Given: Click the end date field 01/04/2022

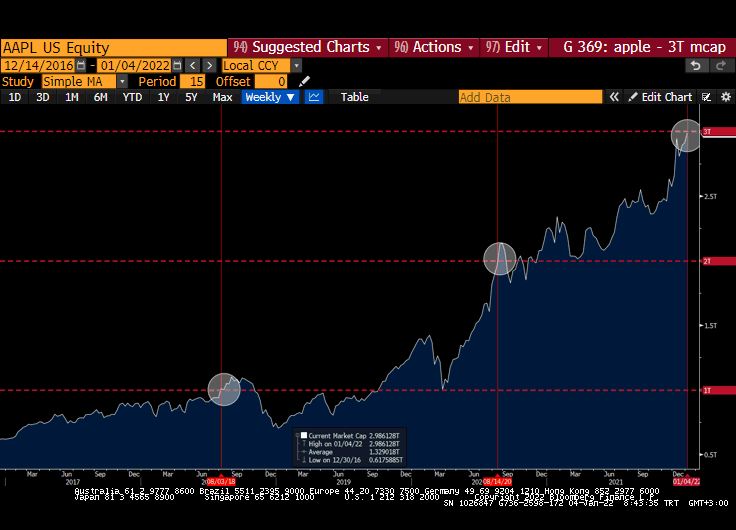Looking at the screenshot, I should 135,66.
